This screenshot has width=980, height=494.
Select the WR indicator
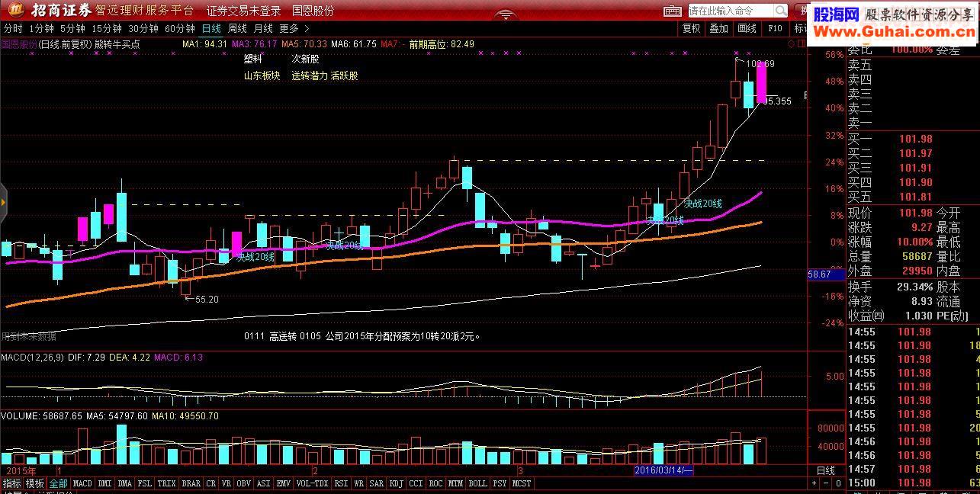[358, 483]
